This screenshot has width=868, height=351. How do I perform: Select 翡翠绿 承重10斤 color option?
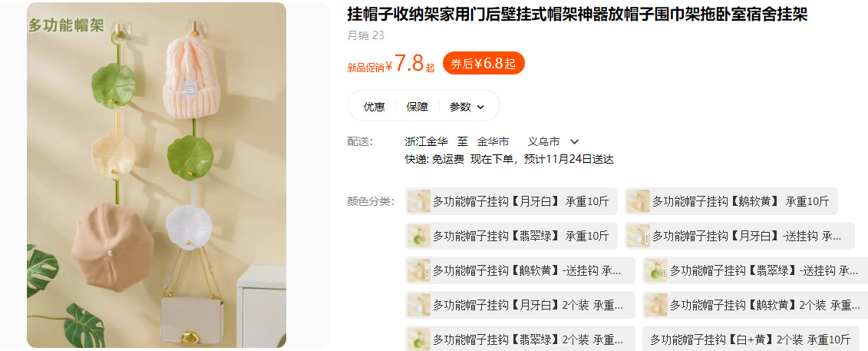511,236
